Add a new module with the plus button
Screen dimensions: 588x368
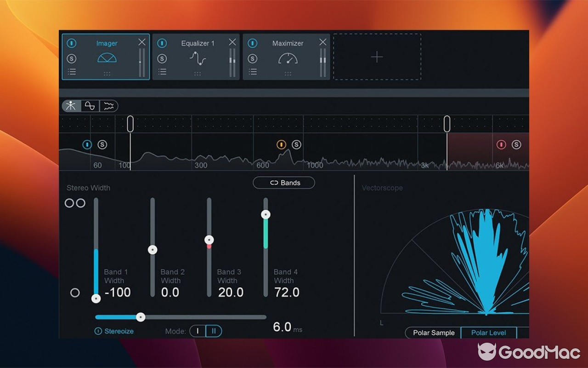[377, 57]
